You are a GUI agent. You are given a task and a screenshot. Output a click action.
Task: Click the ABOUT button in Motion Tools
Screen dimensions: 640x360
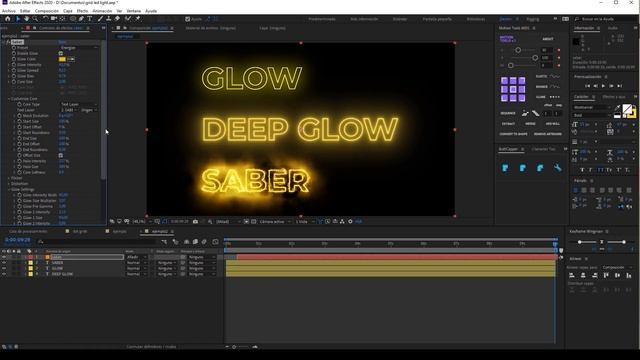pyautogui.click(x=548, y=39)
